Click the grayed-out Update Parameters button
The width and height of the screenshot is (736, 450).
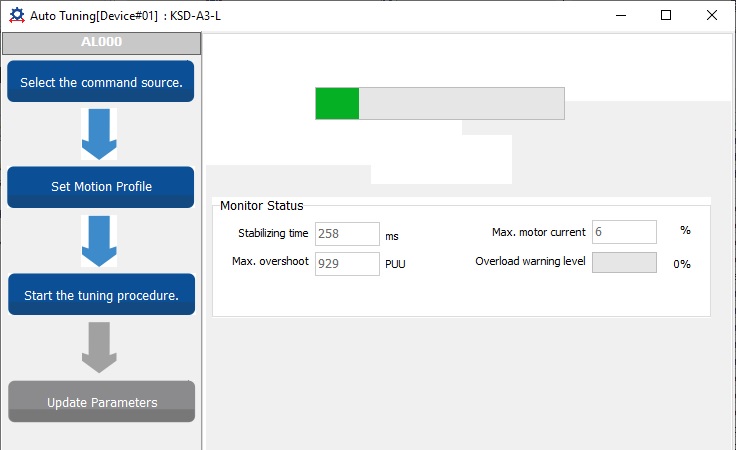[100, 402]
